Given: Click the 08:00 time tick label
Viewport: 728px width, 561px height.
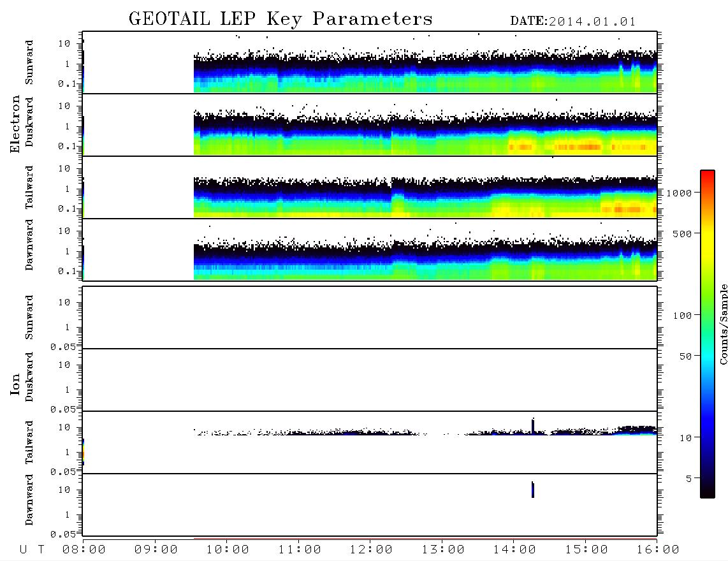Looking at the screenshot, I should (84, 550).
